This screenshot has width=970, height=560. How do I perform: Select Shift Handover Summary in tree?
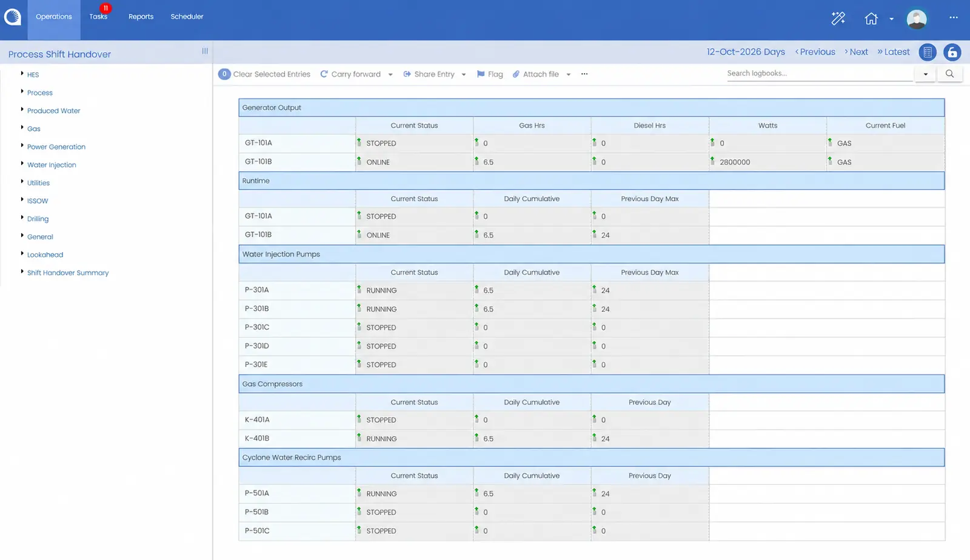pos(68,273)
